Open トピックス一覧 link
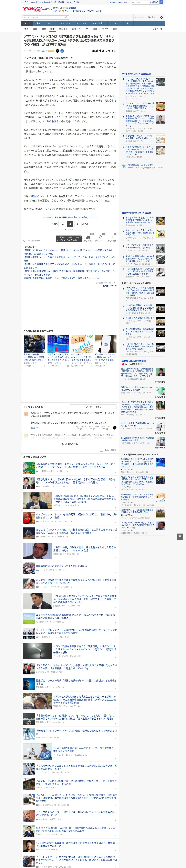 [x=155, y=29]
